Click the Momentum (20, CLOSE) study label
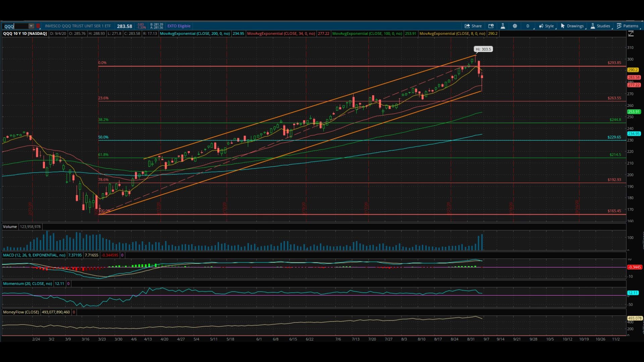The height and width of the screenshot is (362, 644). tap(28, 284)
